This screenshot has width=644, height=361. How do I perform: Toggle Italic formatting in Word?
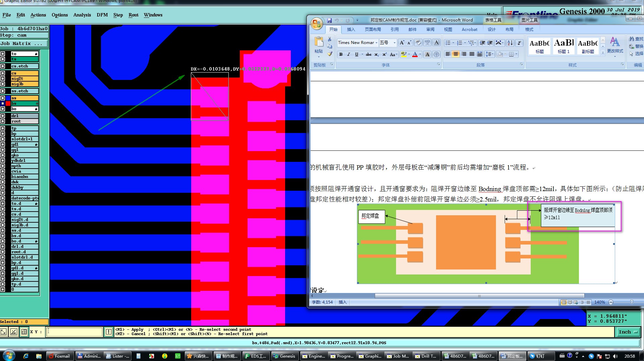pyautogui.click(x=348, y=54)
